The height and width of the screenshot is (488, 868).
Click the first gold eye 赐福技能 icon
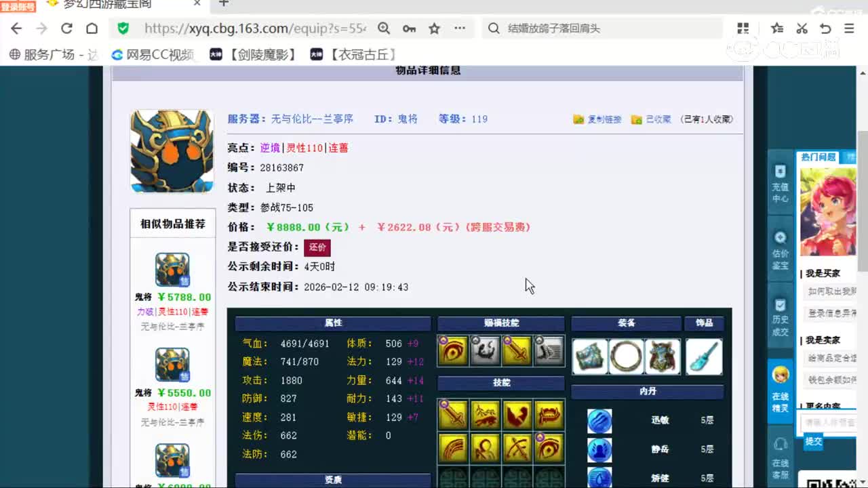click(x=453, y=351)
